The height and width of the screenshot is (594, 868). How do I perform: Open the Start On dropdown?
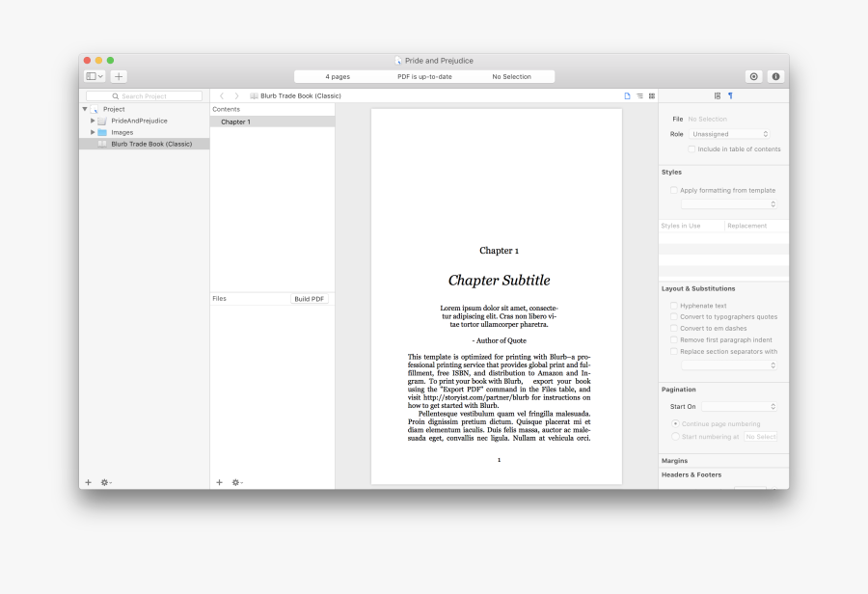tap(739, 407)
